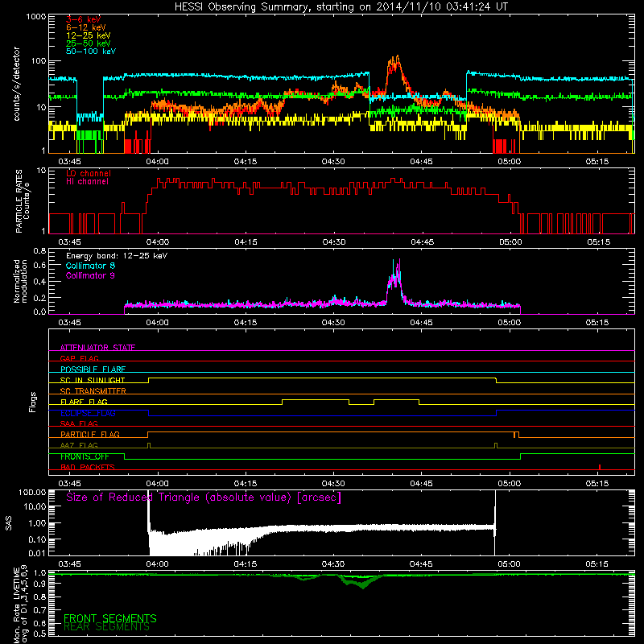Click the REAR SEGMENTS legend label
Viewport: 644px width, 644px height.
coord(107,627)
